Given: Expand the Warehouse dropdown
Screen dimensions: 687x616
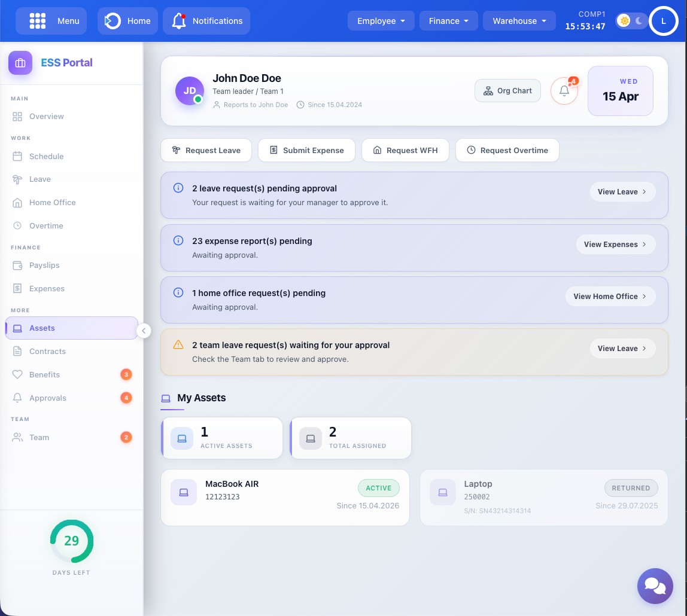Looking at the screenshot, I should (x=519, y=21).
